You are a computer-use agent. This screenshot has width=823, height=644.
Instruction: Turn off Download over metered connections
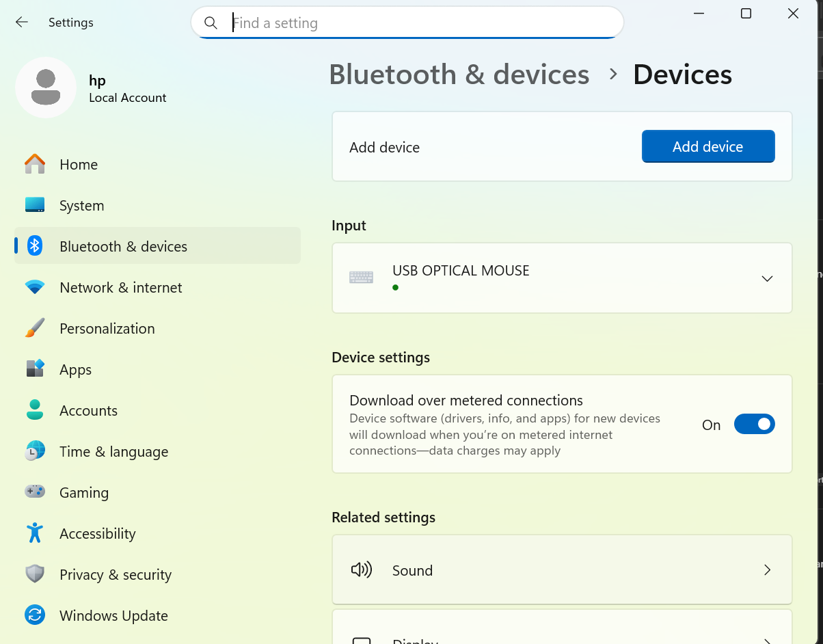(754, 425)
